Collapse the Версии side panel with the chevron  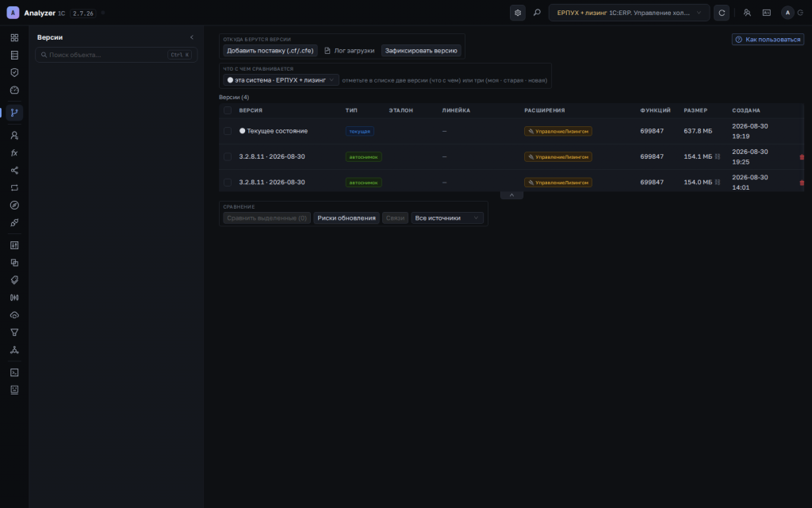pos(192,37)
